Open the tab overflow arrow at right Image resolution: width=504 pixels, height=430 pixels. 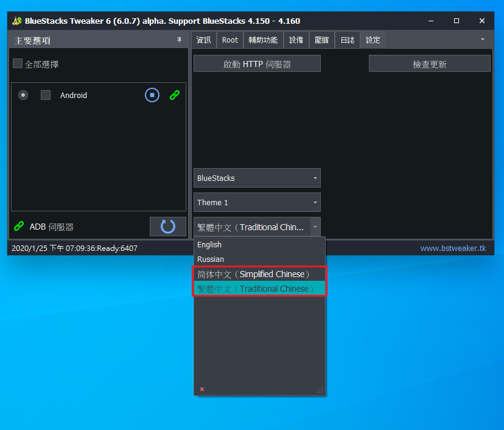tap(483, 39)
